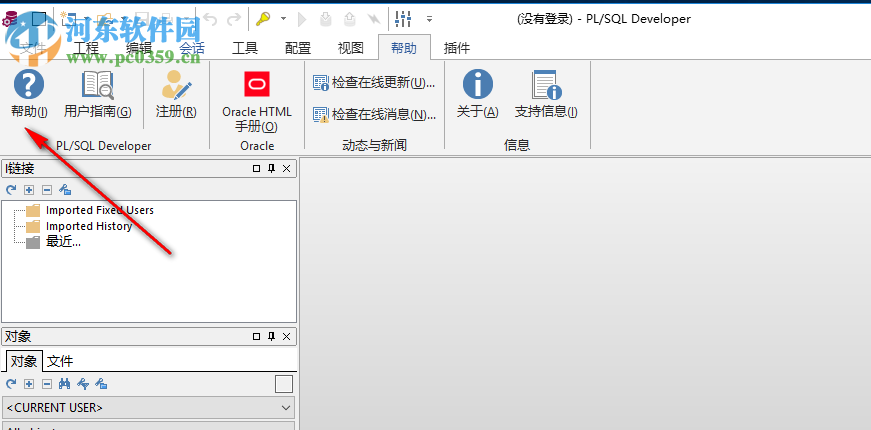871x430 pixels.
Task: Close the 链接 panel
Action: (287, 168)
